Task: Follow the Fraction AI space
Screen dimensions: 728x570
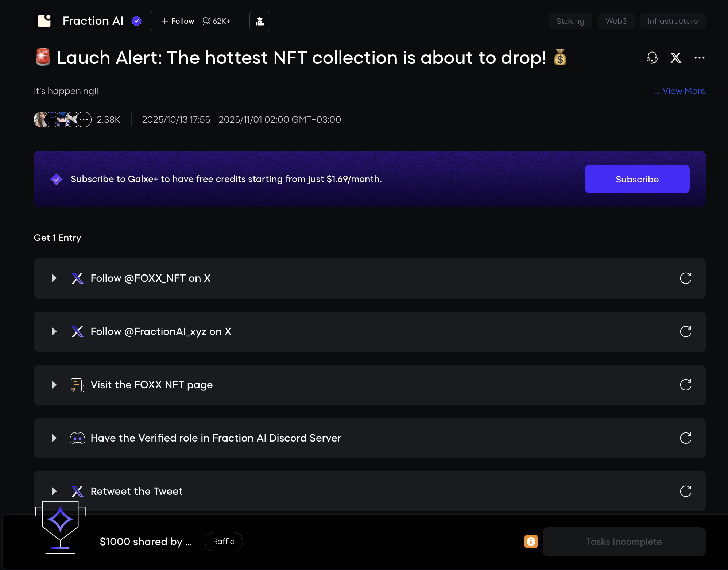Action: (178, 21)
